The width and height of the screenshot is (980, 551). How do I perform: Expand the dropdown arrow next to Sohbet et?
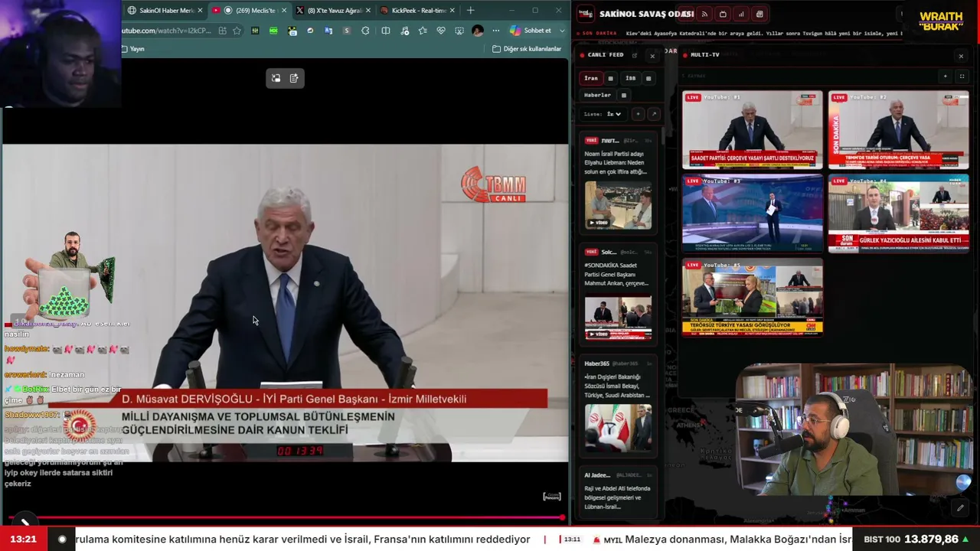point(562,31)
